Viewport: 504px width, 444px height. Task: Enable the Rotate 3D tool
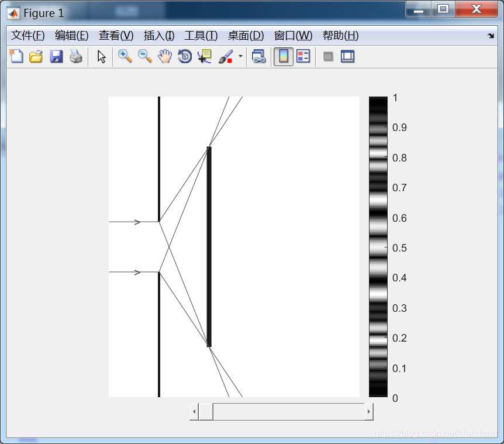coord(185,57)
